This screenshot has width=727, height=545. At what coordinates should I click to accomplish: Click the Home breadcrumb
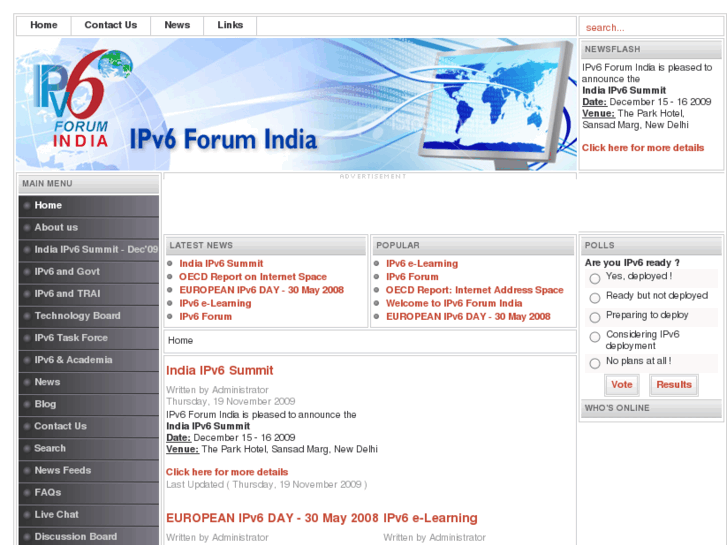pos(180,341)
